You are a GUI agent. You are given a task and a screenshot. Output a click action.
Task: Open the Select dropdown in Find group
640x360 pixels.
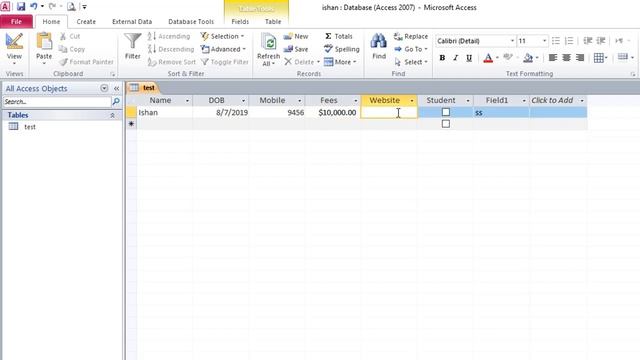coord(411,62)
